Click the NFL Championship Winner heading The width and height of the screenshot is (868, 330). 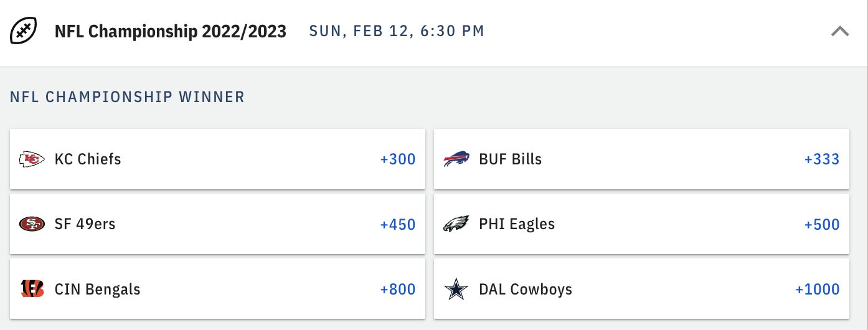[x=127, y=97]
